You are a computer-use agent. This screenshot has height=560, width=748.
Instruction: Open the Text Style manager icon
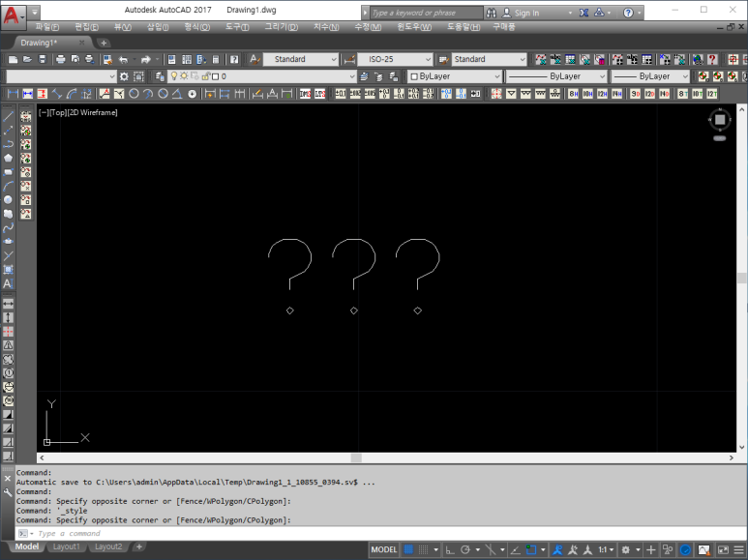pos(254,59)
